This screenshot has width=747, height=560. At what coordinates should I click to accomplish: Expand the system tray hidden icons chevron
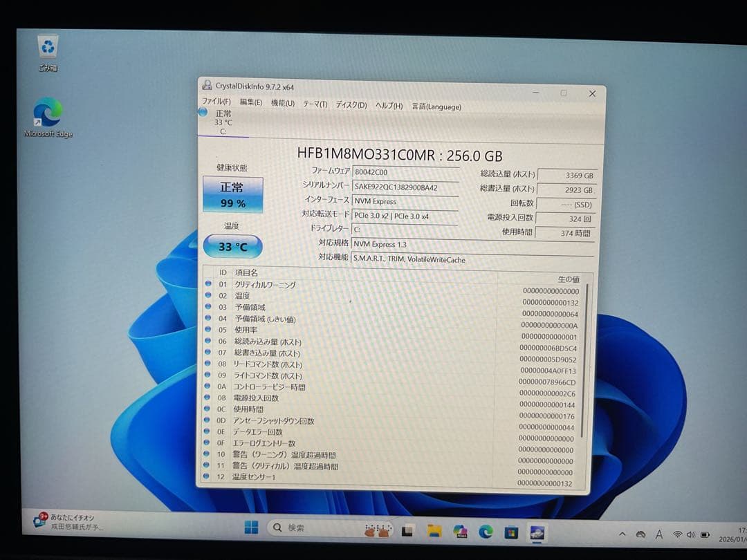click(x=622, y=534)
